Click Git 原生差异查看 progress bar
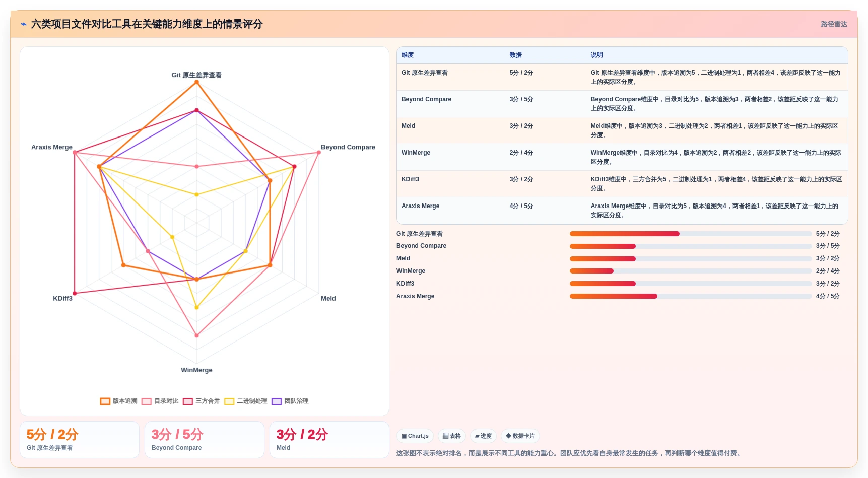 click(691, 234)
